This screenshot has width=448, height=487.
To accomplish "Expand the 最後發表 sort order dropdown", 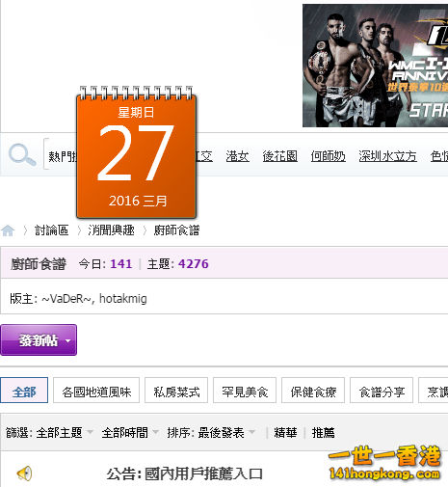I will coord(226,433).
